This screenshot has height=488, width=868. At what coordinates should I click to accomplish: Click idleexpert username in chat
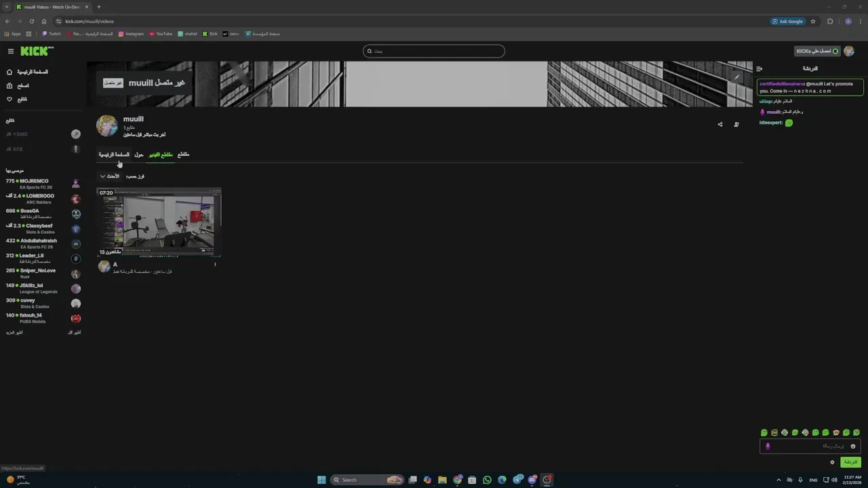pyautogui.click(x=770, y=123)
